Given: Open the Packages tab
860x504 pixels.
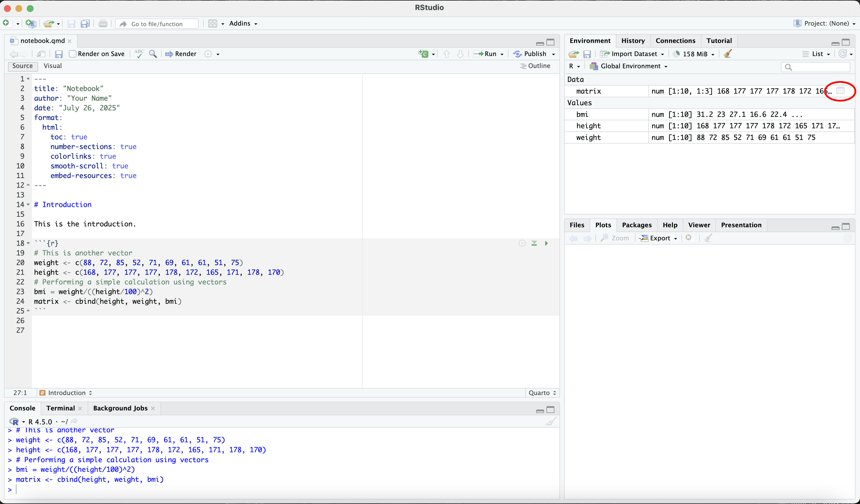Looking at the screenshot, I should [x=637, y=225].
